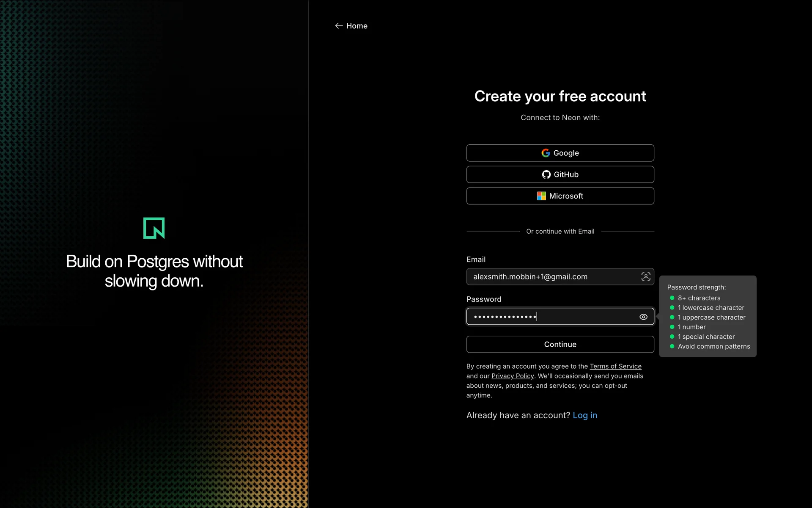The width and height of the screenshot is (812, 508).
Task: Click the "1 number" requirement
Action: [691, 327]
